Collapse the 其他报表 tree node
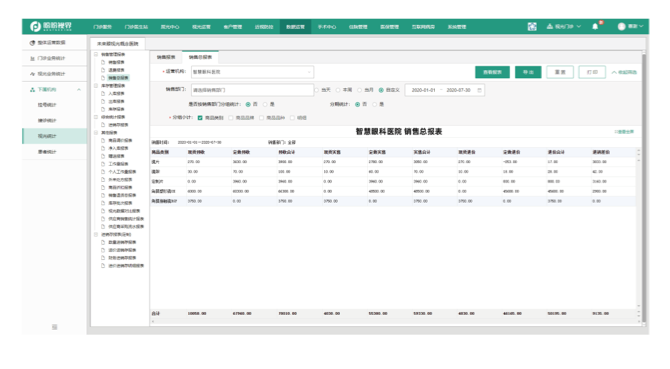670x369 pixels. (x=96, y=133)
